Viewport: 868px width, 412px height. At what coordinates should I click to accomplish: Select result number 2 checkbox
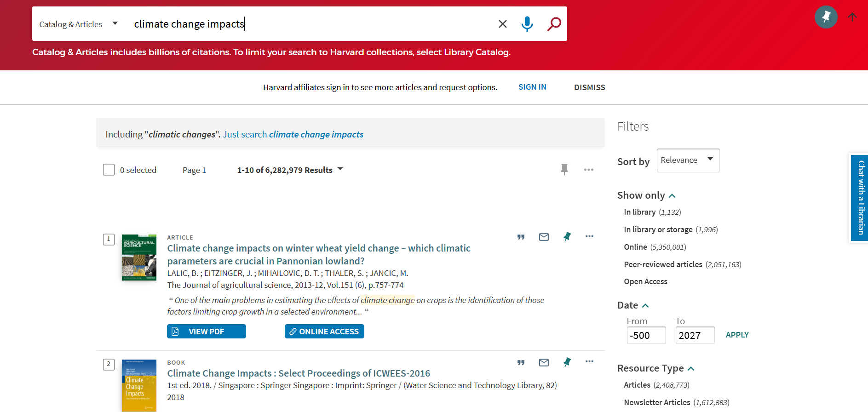click(x=109, y=365)
